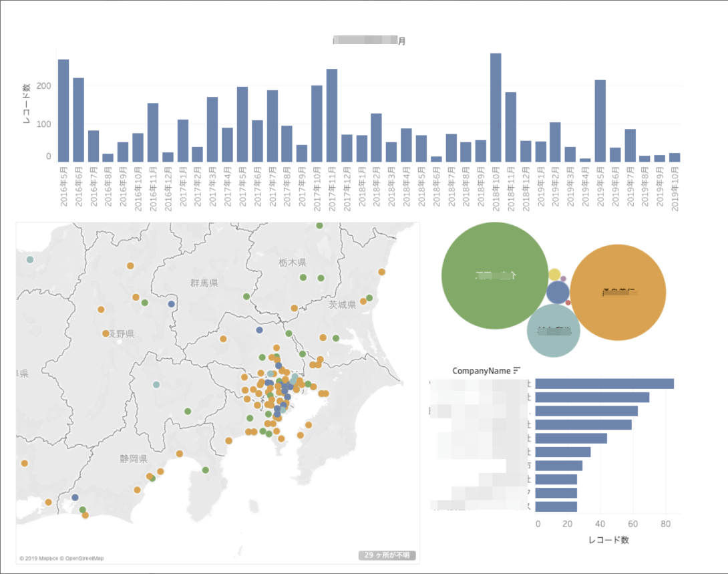The height and width of the screenshot is (574, 728).
Task: Click the 2019年10月 axis label
Action: tap(675, 188)
